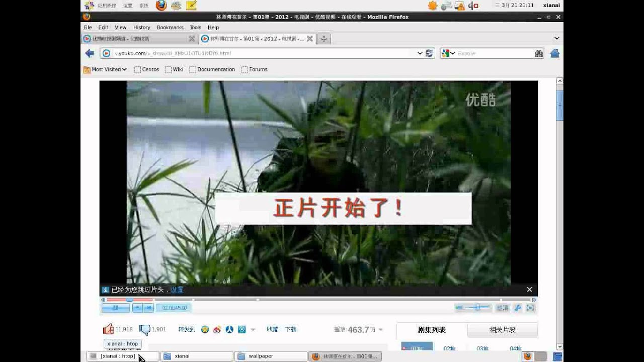The width and height of the screenshot is (644, 362).
Task: Expand more share options arrow
Action: coord(253,330)
